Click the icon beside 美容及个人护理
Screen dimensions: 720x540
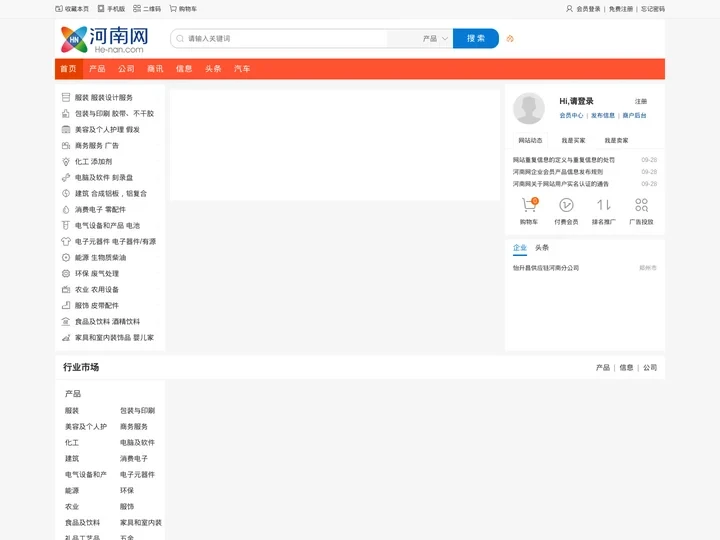tap(66, 129)
